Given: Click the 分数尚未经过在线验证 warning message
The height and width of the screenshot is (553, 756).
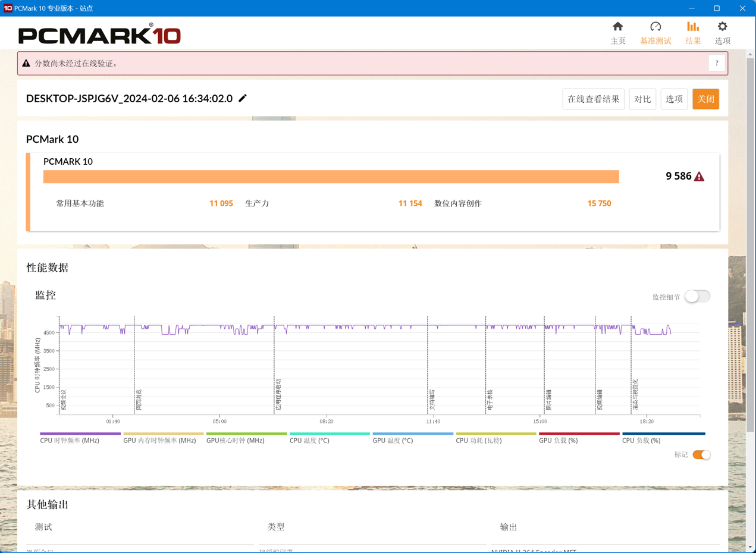Looking at the screenshot, I should point(76,63).
